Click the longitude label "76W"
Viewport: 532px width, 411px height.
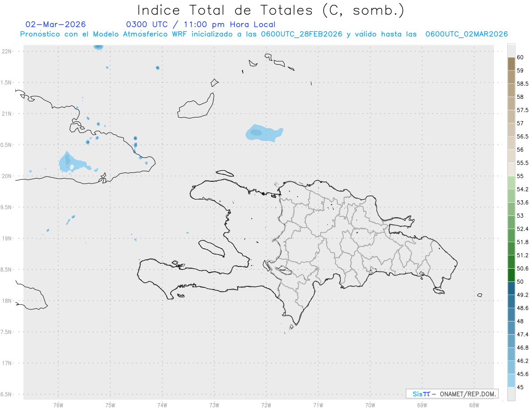pyautogui.click(x=58, y=405)
